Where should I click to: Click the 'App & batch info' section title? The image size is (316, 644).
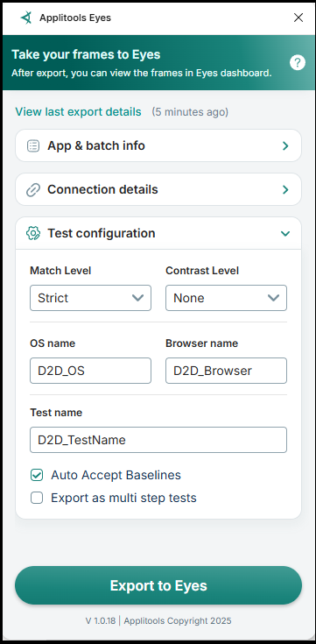click(96, 145)
